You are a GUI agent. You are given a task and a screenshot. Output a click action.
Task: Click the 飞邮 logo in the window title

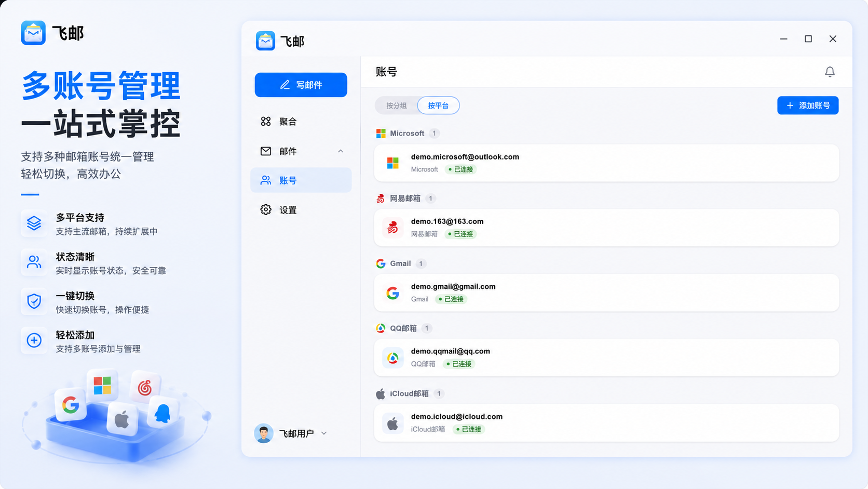[x=265, y=41]
